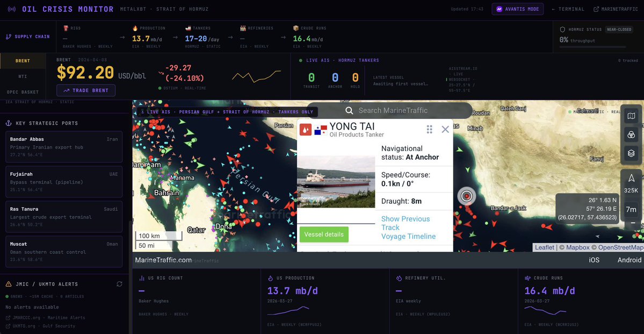644x334 pixels.
Task: Click the Crude Runs 16.4 mb/d sparkline
Action: tap(545, 310)
